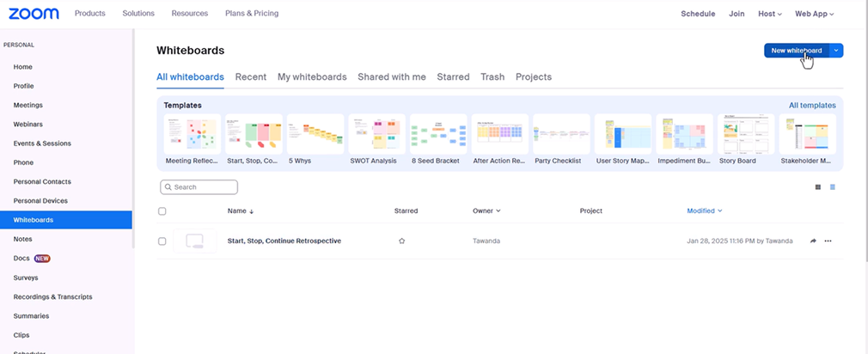The width and height of the screenshot is (868, 354).
Task: Click the New whiteboard button
Action: point(796,51)
